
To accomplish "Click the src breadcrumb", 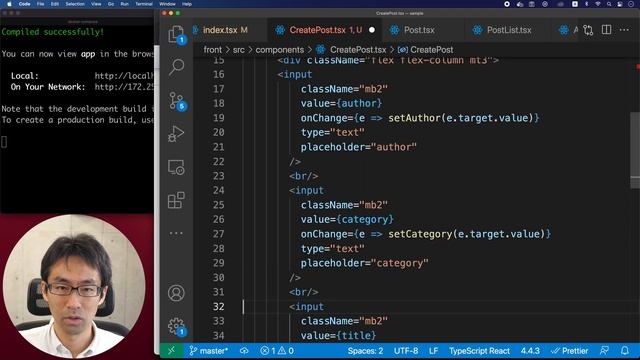I will [239, 50].
